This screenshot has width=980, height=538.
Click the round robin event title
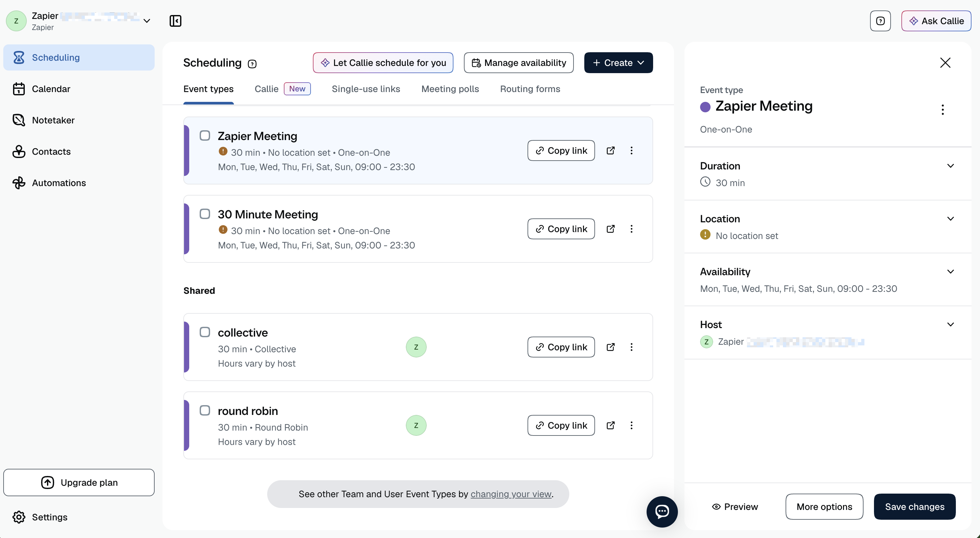(x=248, y=411)
